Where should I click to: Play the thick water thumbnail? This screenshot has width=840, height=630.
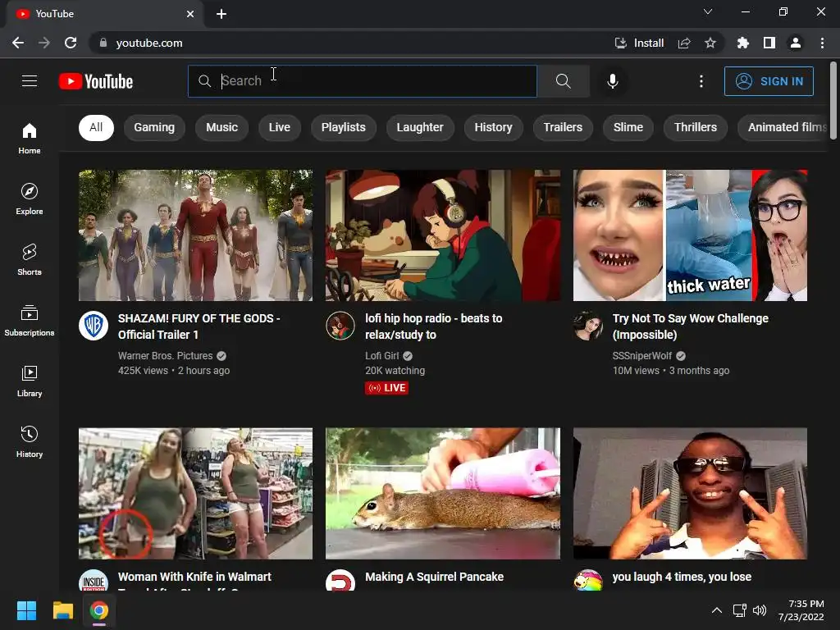(690, 235)
